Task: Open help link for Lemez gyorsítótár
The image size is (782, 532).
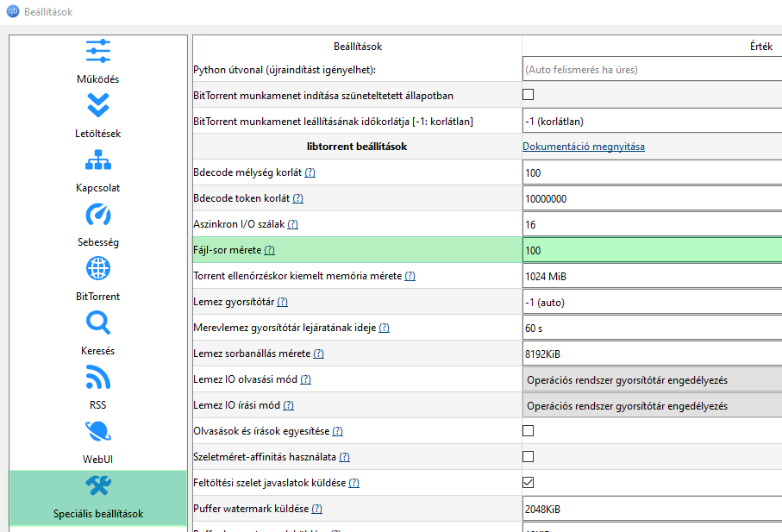Action: (x=282, y=302)
